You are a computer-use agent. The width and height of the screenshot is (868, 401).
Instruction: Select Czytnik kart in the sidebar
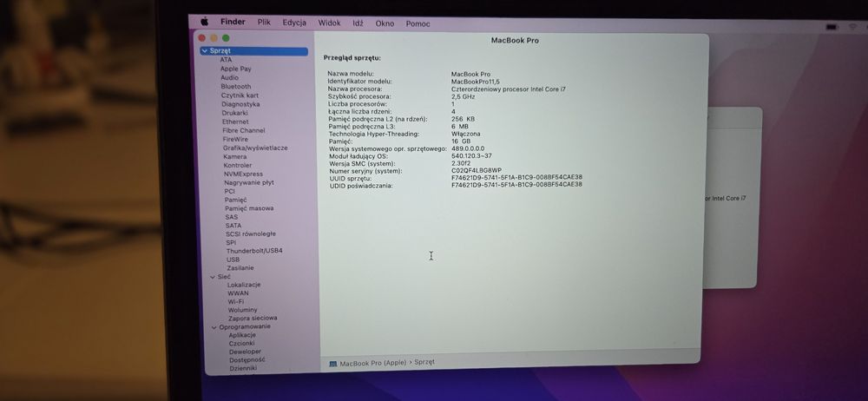coord(240,95)
